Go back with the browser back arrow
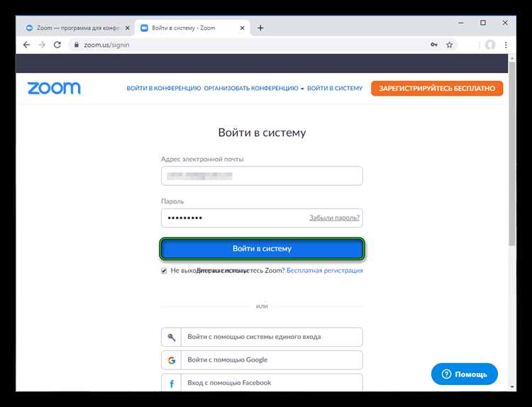The height and width of the screenshot is (407, 532). (x=26, y=45)
